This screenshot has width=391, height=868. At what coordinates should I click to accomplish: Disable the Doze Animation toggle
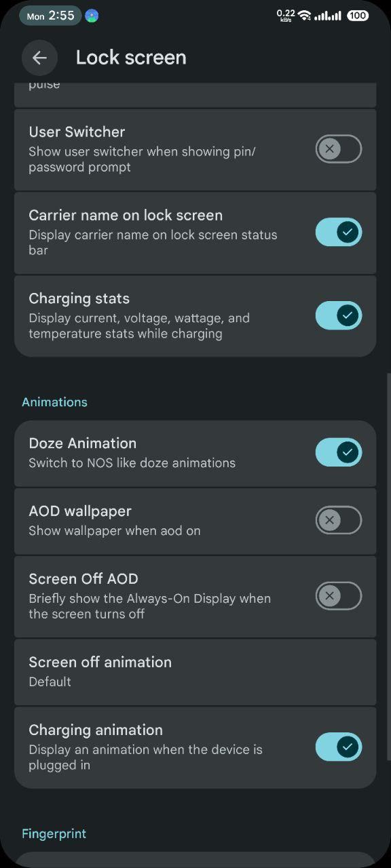(339, 452)
